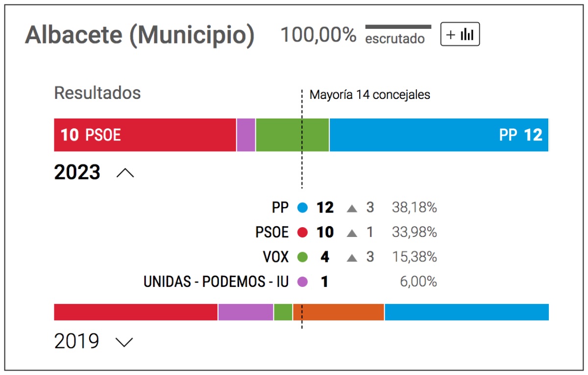Click the Albacete (Municipio) title
The width and height of the screenshot is (588, 375).
pos(140,35)
